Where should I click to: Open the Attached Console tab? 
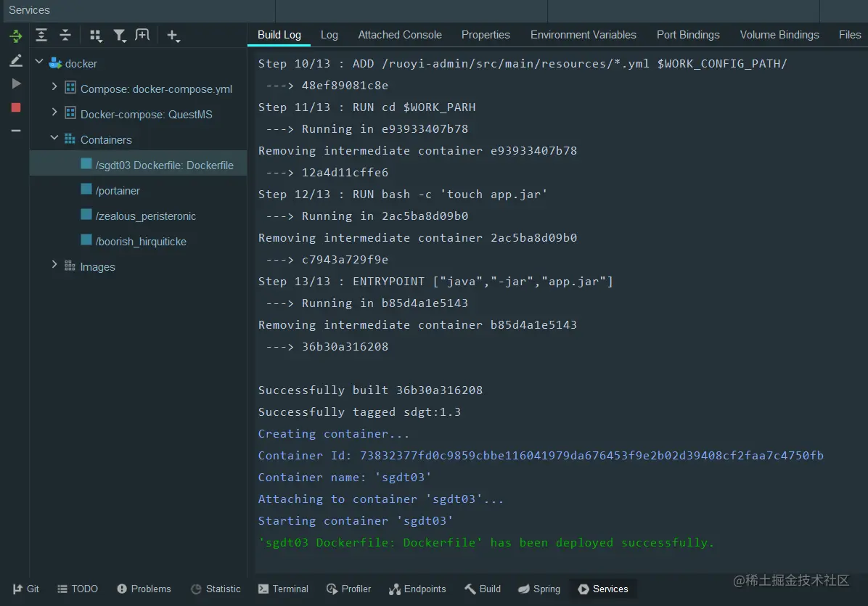(x=400, y=35)
